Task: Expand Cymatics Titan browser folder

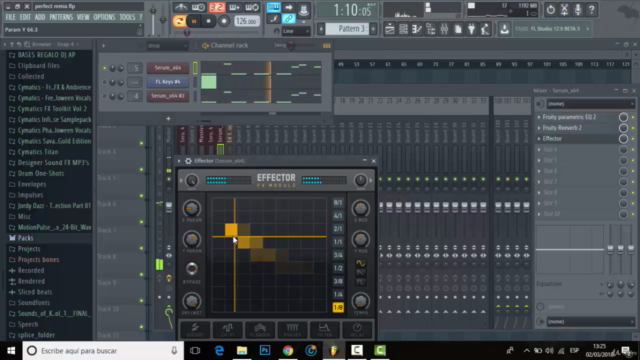Action: coord(38,152)
